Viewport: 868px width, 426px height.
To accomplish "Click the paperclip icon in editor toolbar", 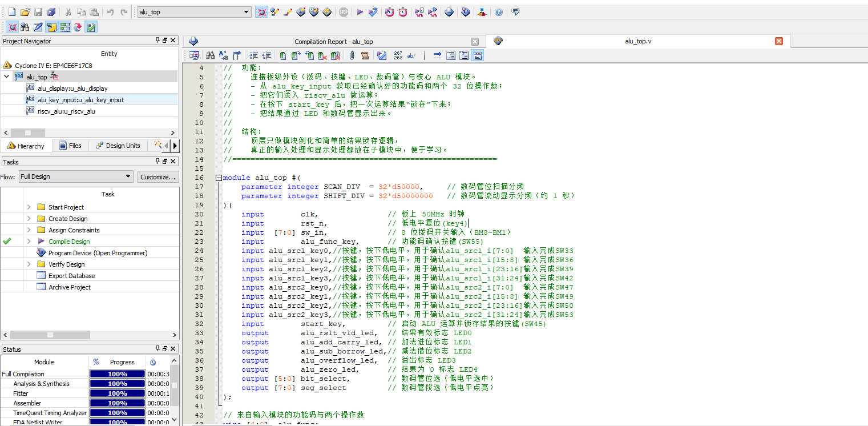I will [352, 55].
